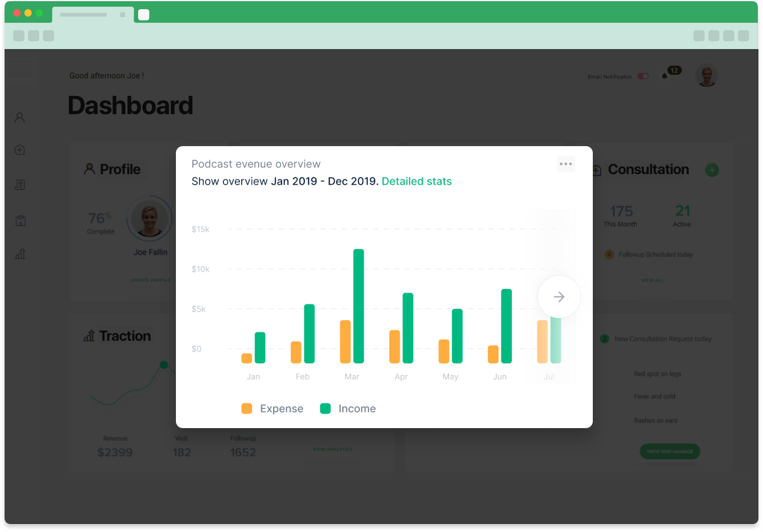Click the Traction chart icon heading
Viewport: 763px width, 532px height.
point(89,336)
